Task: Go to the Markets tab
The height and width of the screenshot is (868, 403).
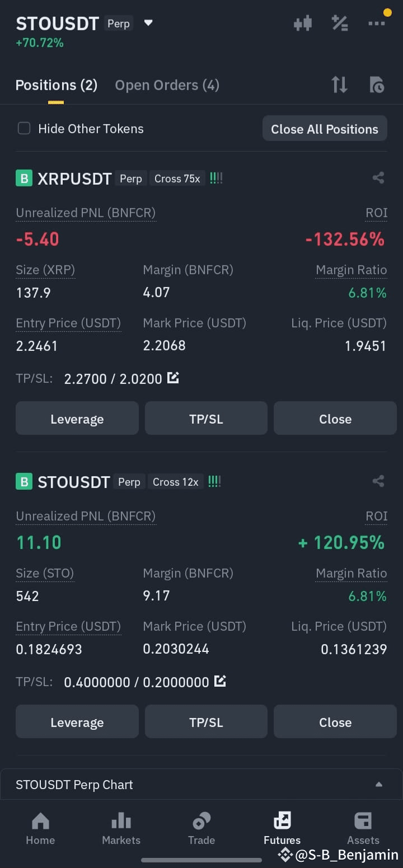Action: pyautogui.click(x=121, y=829)
